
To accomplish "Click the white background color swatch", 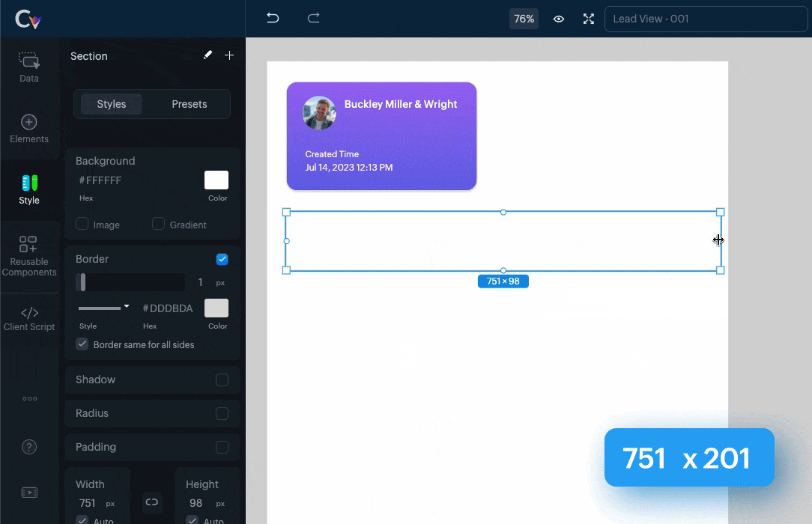I will click(x=216, y=180).
